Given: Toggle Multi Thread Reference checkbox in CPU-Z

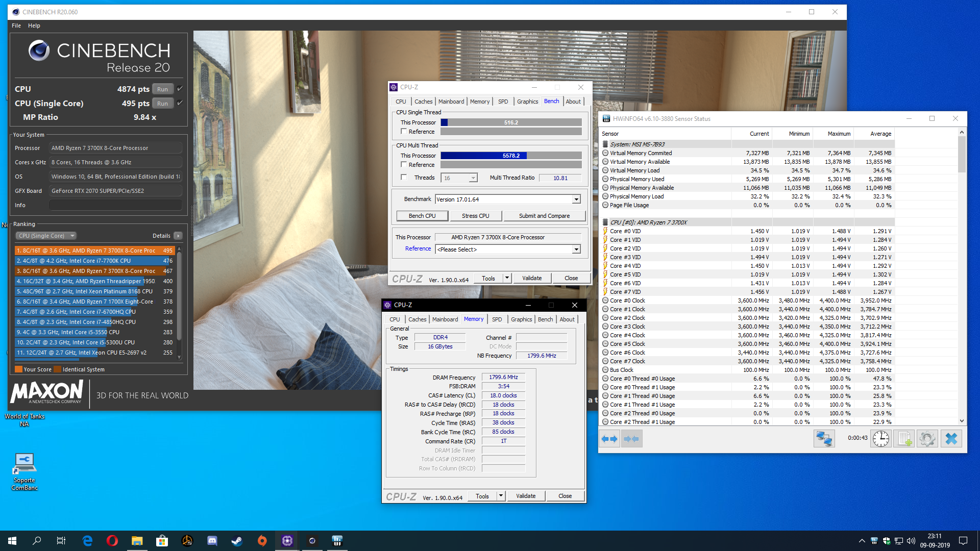Looking at the screenshot, I should tap(404, 165).
